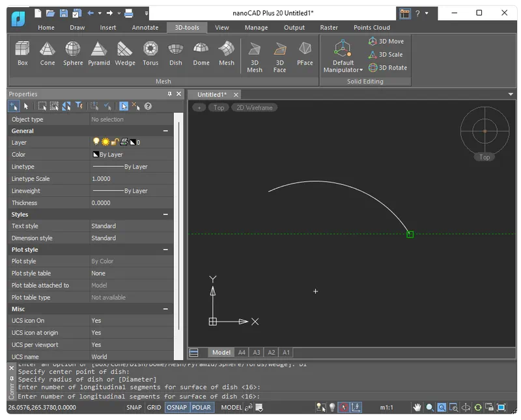Click the Print icon in quick access
Viewport: 521px width, 420px height.
[x=128, y=13]
